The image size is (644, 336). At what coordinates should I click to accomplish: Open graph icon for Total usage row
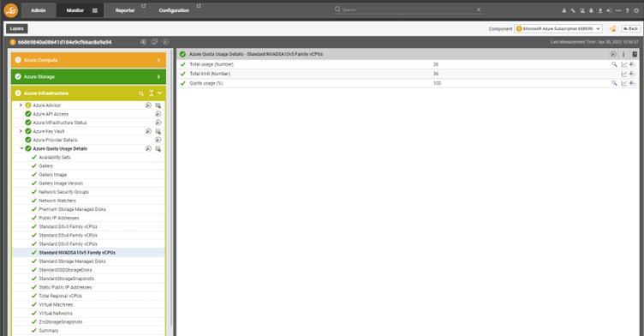click(x=623, y=64)
